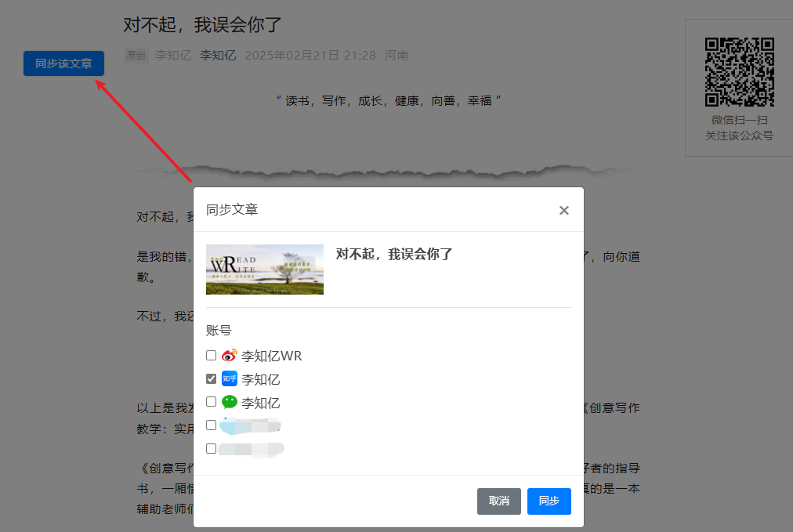Click the 同步文章 dialog title
Screen dimensions: 793x532
click(x=232, y=209)
